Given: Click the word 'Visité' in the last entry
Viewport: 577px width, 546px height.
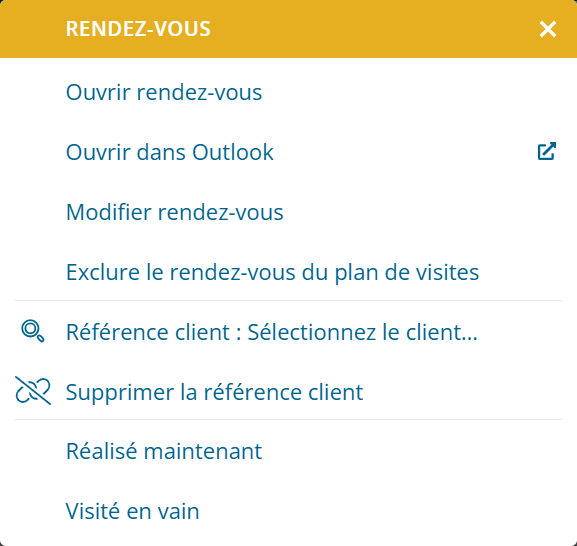Looking at the screenshot, I should click(93, 511).
